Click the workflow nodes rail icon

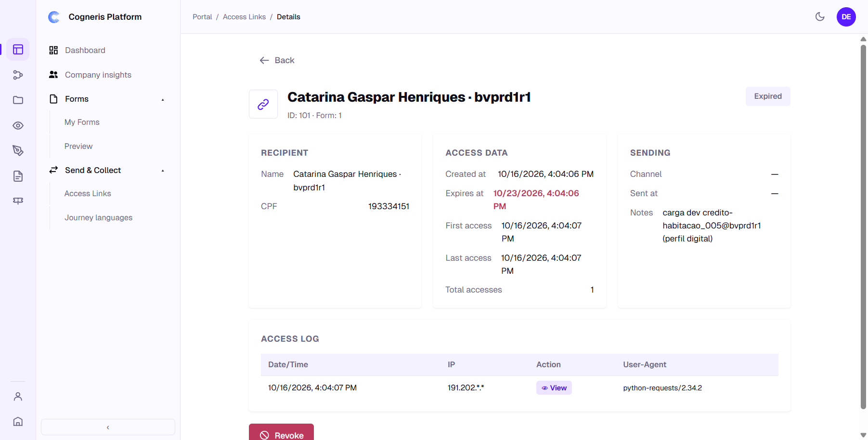tap(18, 75)
